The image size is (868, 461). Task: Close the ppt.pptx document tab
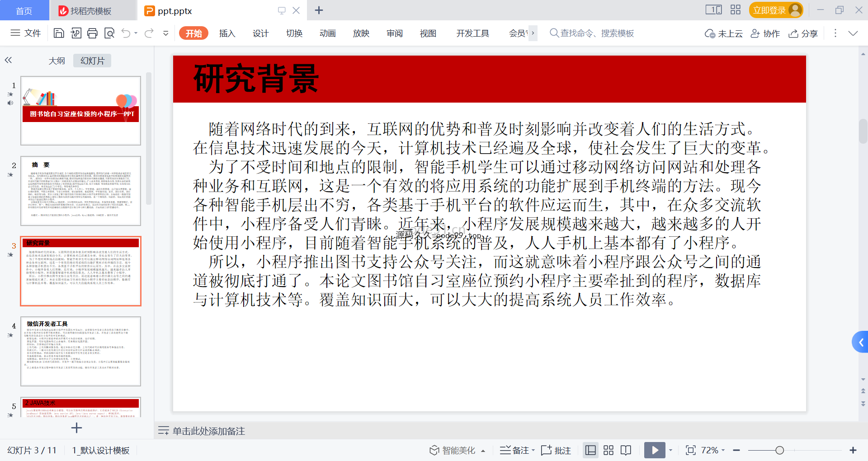click(x=296, y=10)
